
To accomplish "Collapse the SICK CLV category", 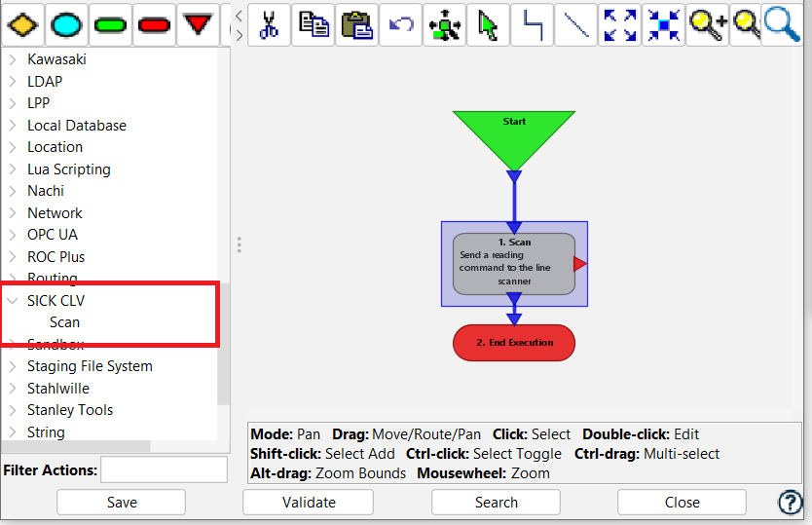I will 13,301.
